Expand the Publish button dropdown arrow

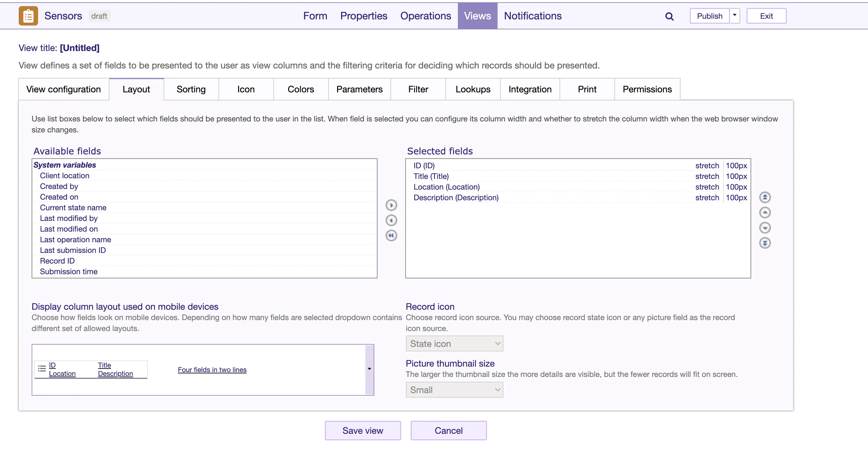click(734, 16)
